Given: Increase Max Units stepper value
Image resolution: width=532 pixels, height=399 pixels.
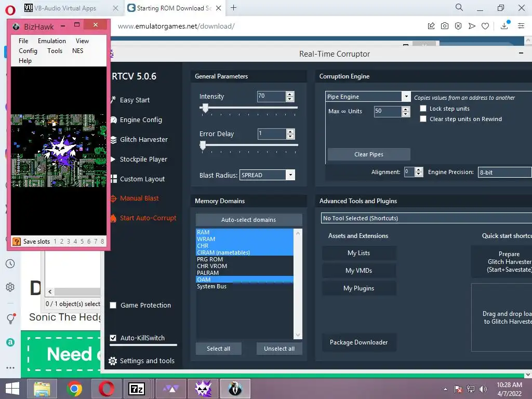Looking at the screenshot, I should click(405, 109).
